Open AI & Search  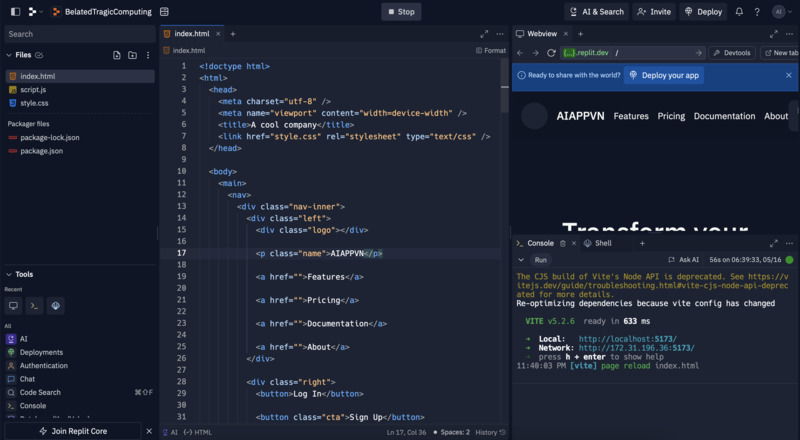596,12
